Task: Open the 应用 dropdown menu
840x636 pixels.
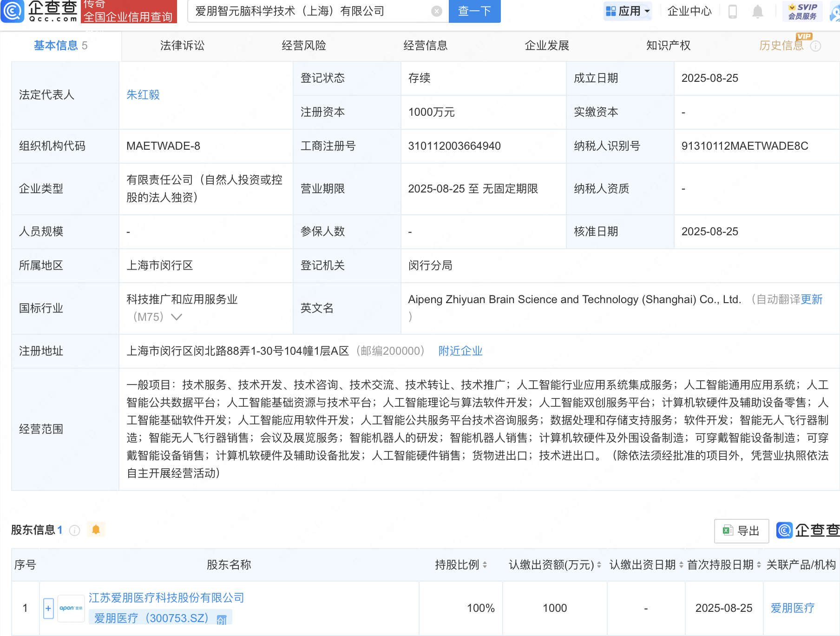Action: 628,11
